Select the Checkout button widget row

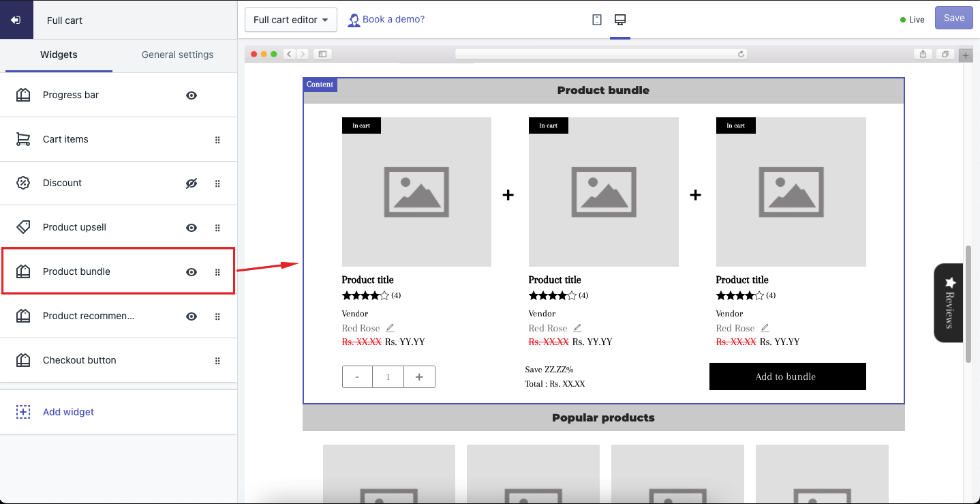click(119, 360)
